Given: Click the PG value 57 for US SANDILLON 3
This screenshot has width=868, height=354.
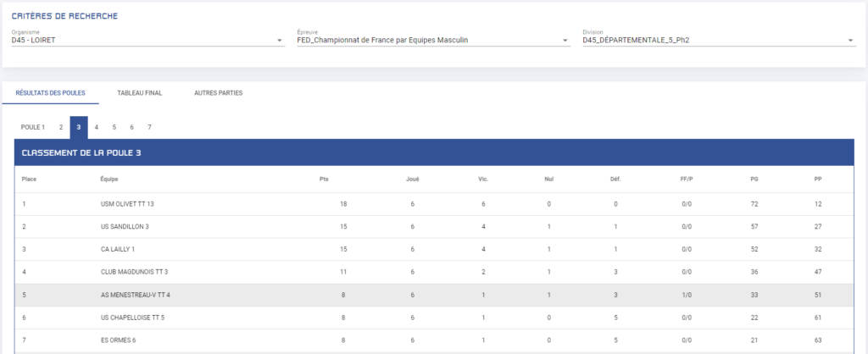Looking at the screenshot, I should [754, 227].
